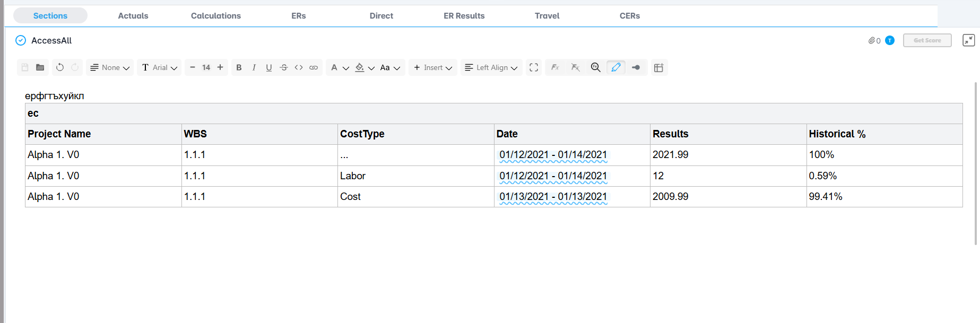
Task: Open the ER Results tab
Action: 464,16
